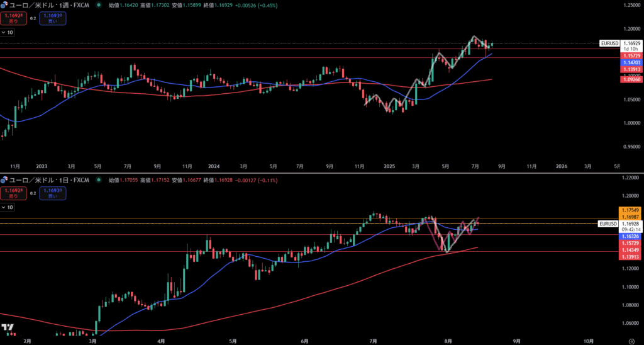The image size is (644, 345).
Task: Click the daily chart's EUR/USD flag icon
Action: tap(4, 179)
